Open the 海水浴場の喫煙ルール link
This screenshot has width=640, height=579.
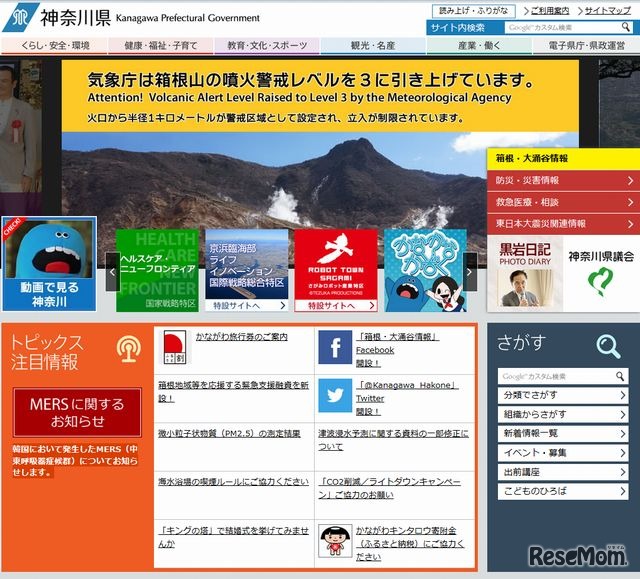click(233, 481)
